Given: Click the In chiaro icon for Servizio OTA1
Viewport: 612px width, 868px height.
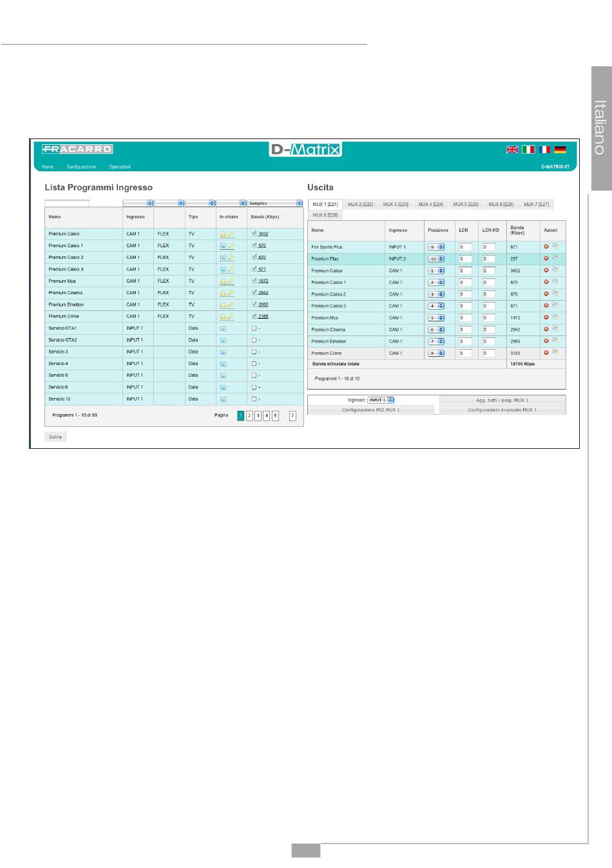Looking at the screenshot, I should tap(223, 328).
